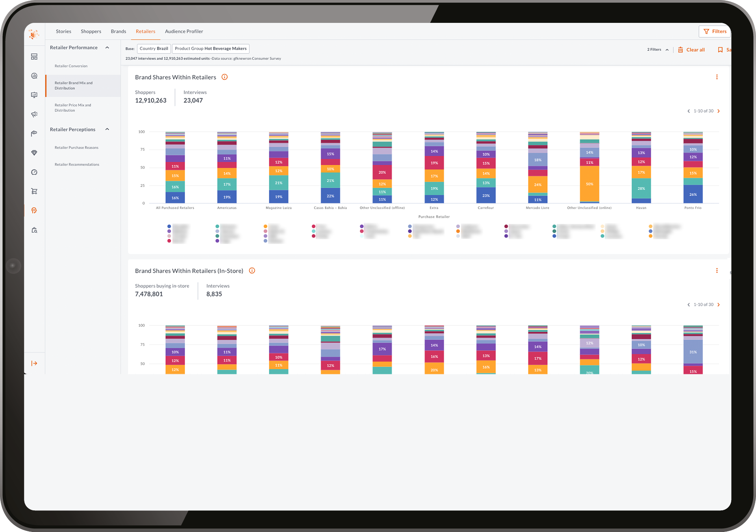Viewport: 756px width, 532px height.
Task: Click info icon next to In-Store chart title
Action: click(252, 271)
